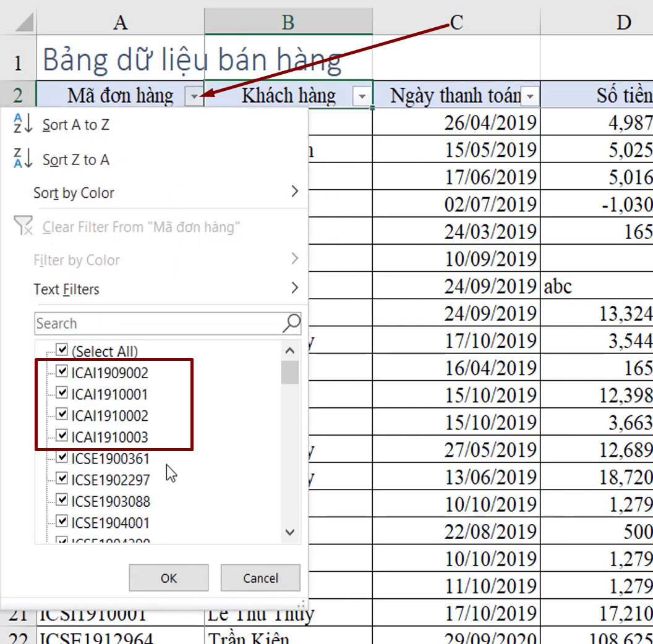Toggle the ICSE1903088 checkbox
This screenshot has height=644, width=653.
click(x=62, y=501)
